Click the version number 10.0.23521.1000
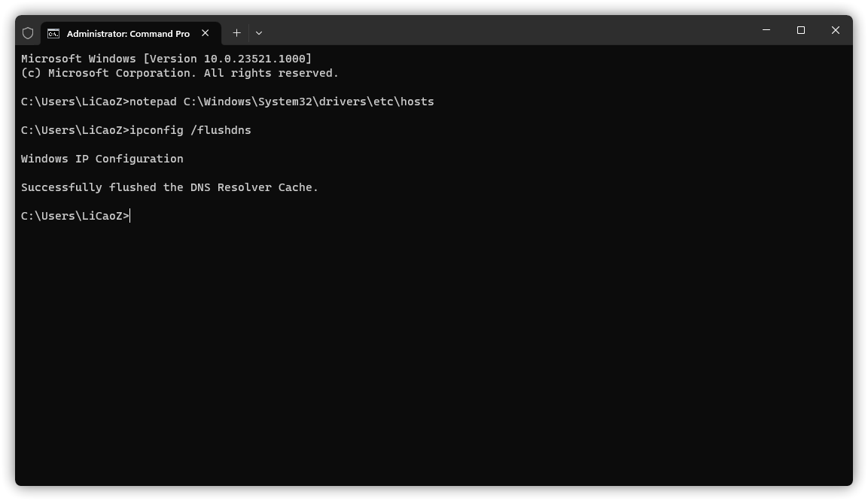This screenshot has height=501, width=868. 254,59
